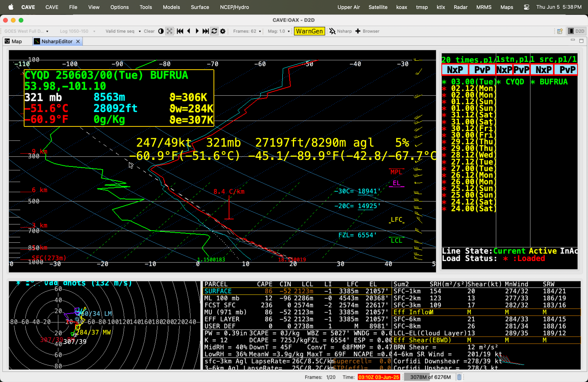Open perspective switcher icon near D2D
The height and width of the screenshot is (382, 588).
[560, 31]
